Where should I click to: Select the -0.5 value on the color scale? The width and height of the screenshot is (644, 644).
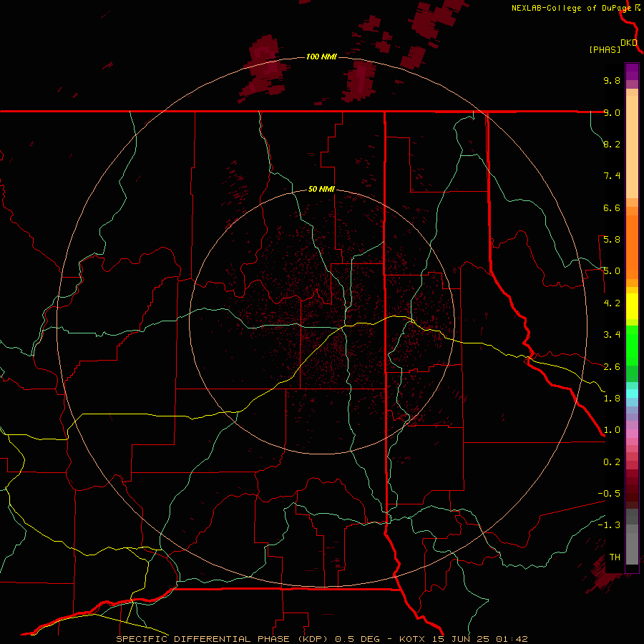pyautogui.click(x=609, y=494)
